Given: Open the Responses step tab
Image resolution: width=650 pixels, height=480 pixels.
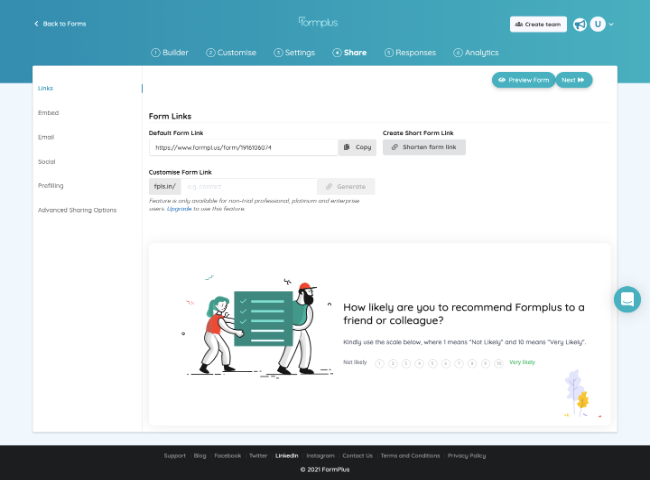Looking at the screenshot, I should tap(410, 53).
